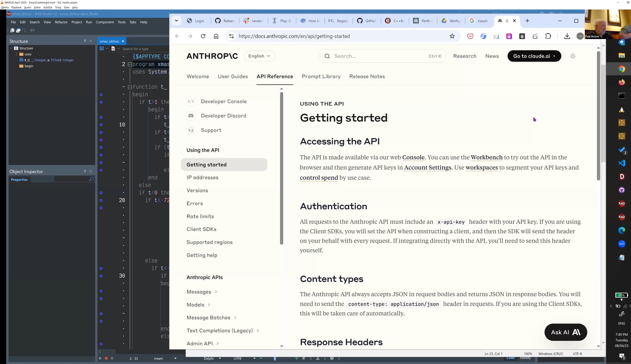Open the browser tab search dropdown
Viewport: 631px width, 364px height.
(176, 21)
